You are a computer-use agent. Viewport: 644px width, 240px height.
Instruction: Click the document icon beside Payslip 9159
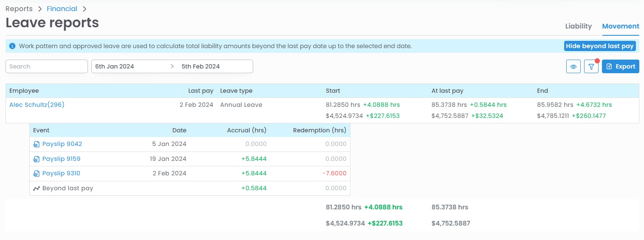[37, 159]
